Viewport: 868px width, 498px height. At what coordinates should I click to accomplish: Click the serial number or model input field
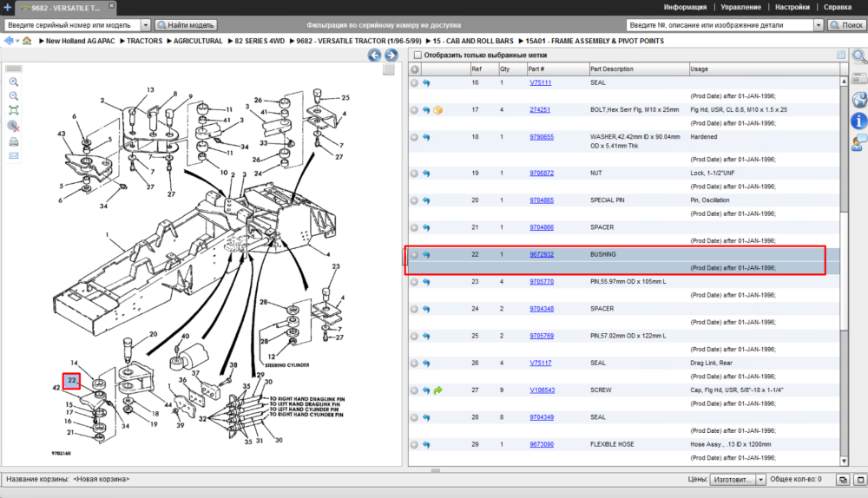[x=73, y=25]
